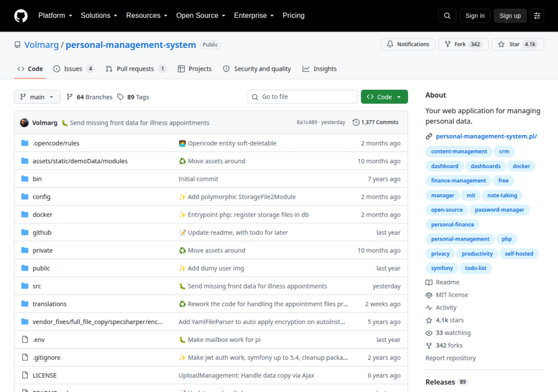Click commit hash 8a1c489
The height and width of the screenshot is (392, 558).
click(x=307, y=122)
